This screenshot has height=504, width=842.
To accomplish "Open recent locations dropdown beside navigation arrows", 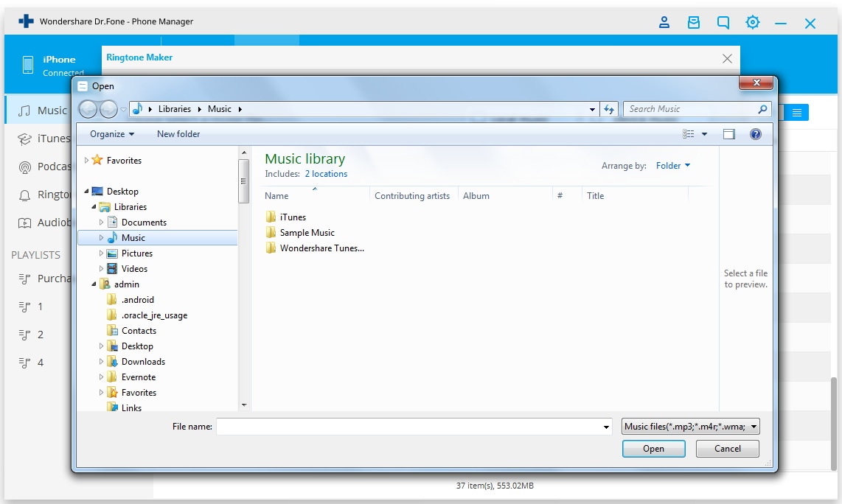I will coord(124,110).
